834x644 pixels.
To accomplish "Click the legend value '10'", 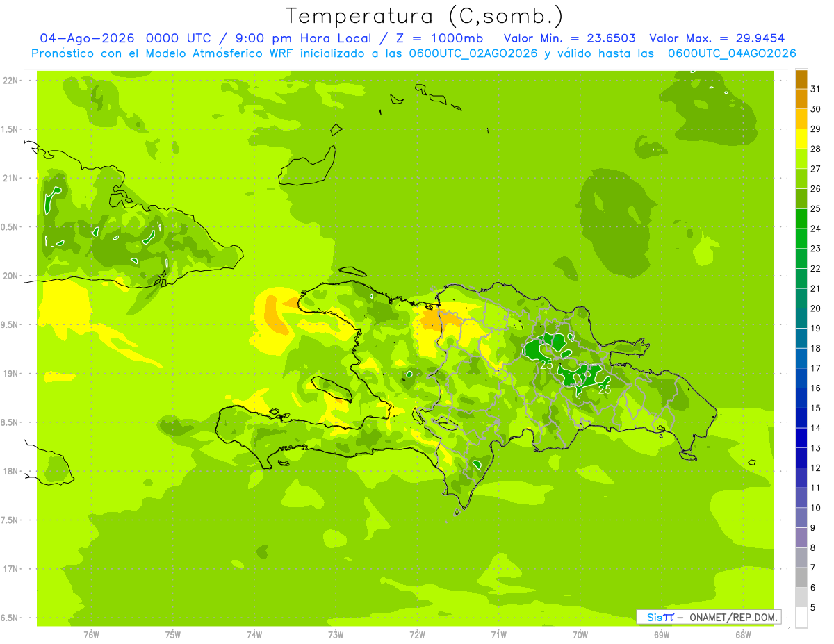I will pos(816,509).
